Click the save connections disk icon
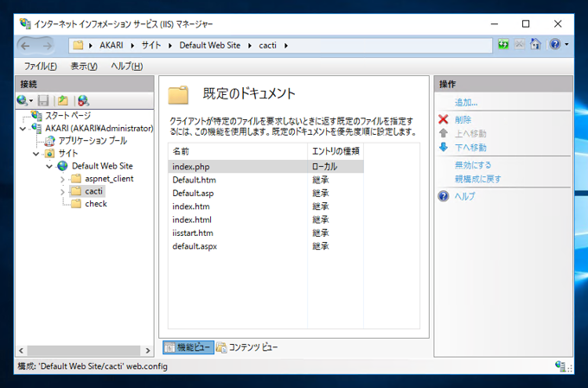 click(43, 100)
